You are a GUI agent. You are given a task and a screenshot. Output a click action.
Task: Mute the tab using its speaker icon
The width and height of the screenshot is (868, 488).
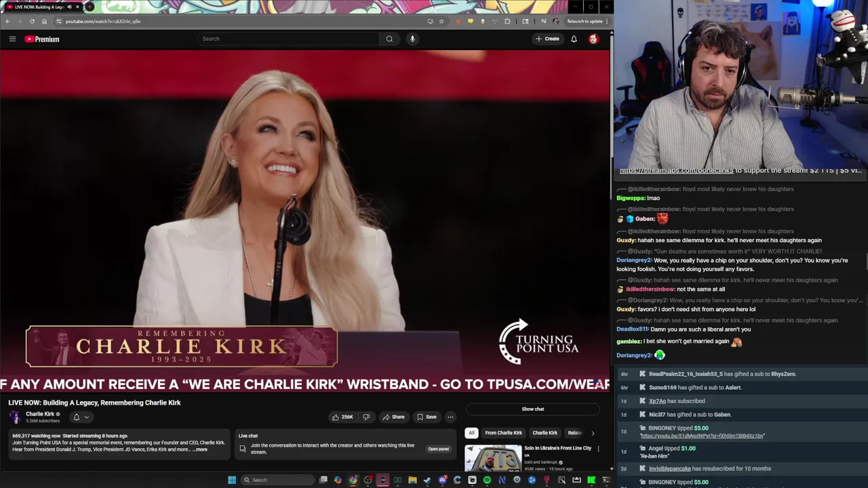point(69,7)
